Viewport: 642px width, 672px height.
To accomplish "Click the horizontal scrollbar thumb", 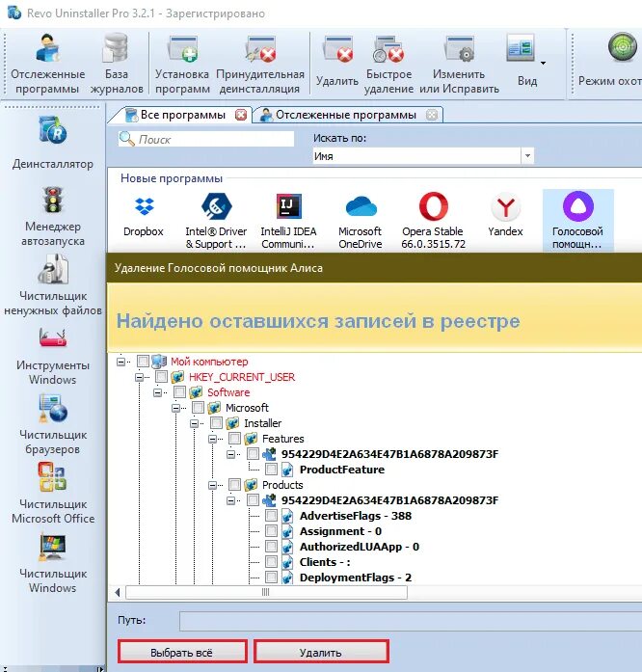I will coord(266,592).
